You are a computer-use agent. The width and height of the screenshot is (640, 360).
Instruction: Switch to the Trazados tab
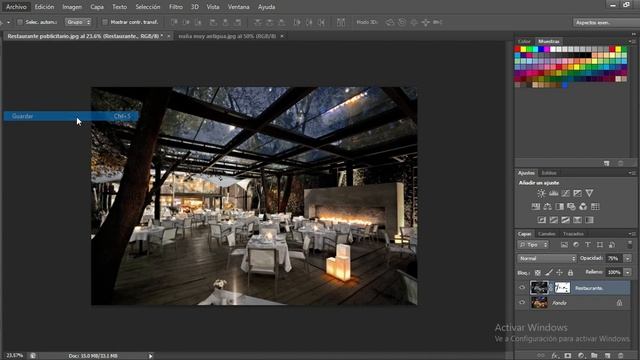[573, 234]
